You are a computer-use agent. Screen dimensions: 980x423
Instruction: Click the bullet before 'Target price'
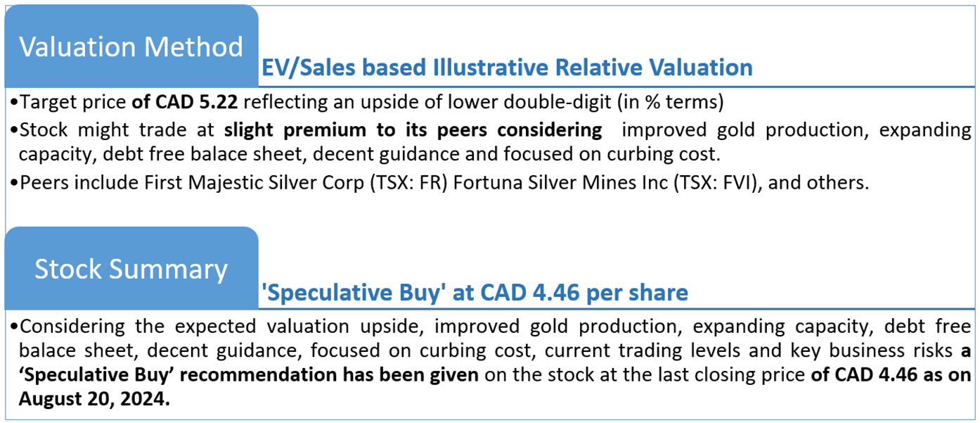(14, 103)
